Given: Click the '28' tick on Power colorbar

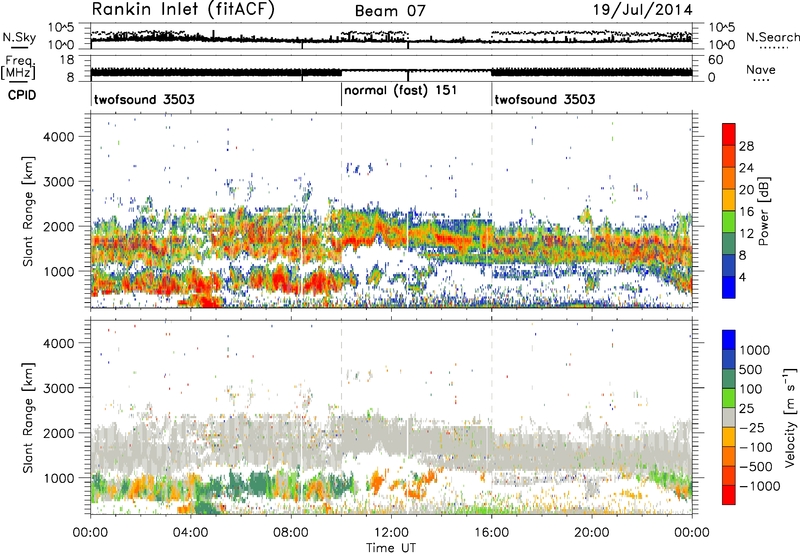Looking at the screenshot, I should [x=746, y=146].
